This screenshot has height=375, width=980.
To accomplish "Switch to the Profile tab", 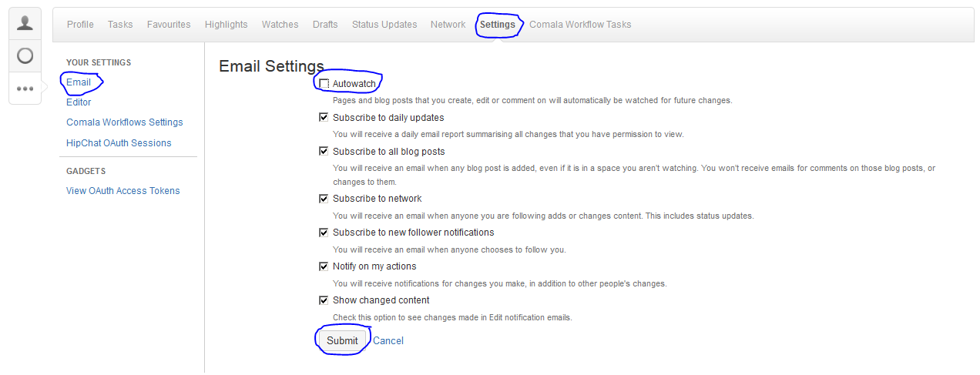I will click(80, 25).
